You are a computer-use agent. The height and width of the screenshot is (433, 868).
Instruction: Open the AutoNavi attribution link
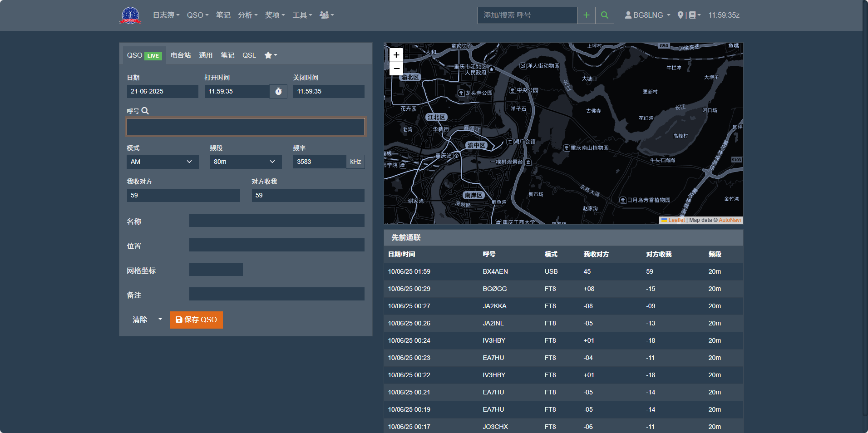[730, 220]
